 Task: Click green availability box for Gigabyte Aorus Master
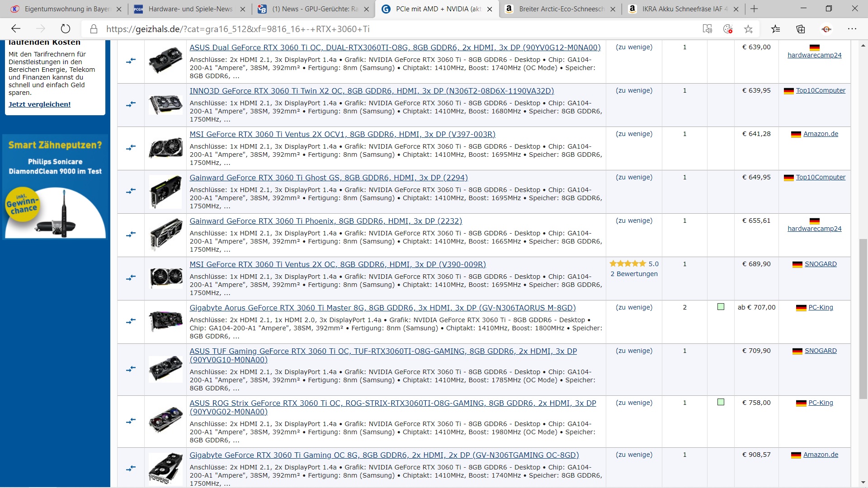(x=721, y=307)
